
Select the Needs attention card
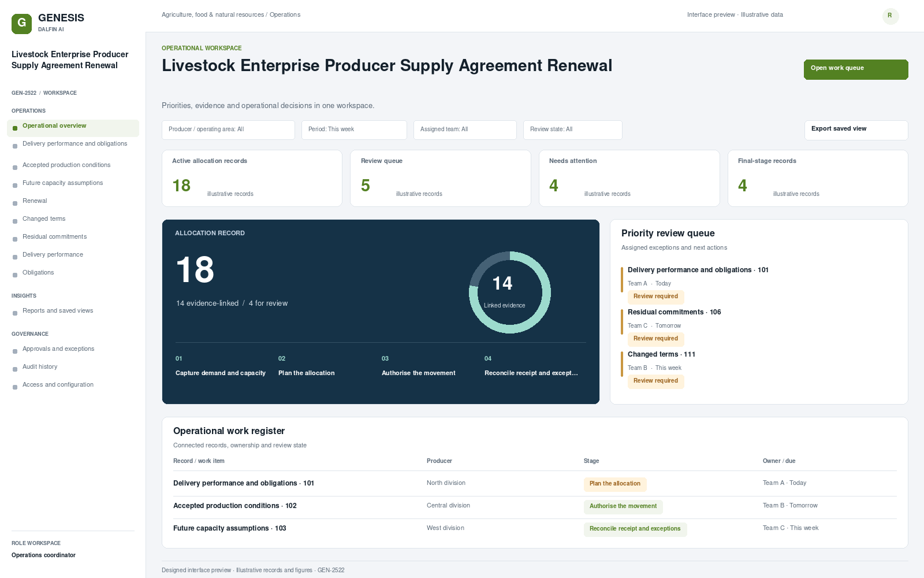click(x=629, y=178)
